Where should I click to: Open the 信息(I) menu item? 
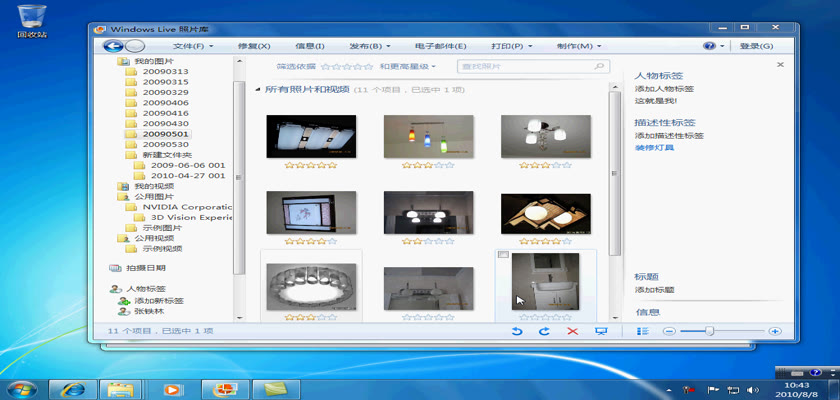[x=310, y=46]
